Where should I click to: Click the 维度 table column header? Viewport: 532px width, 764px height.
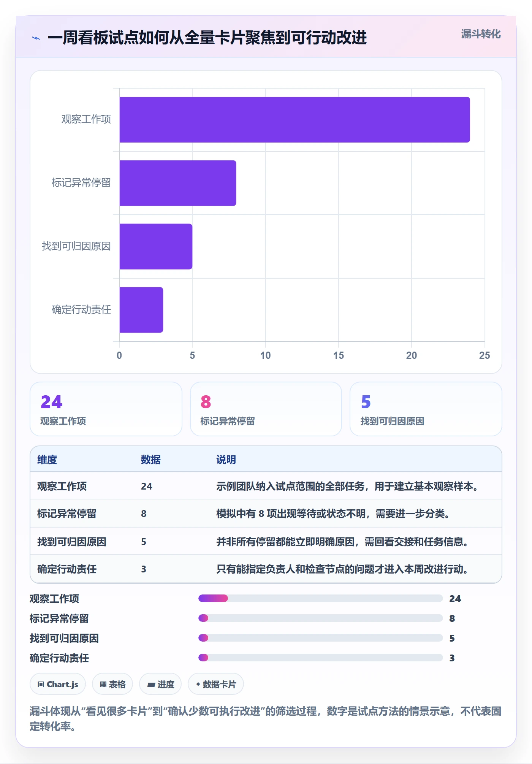(x=47, y=460)
